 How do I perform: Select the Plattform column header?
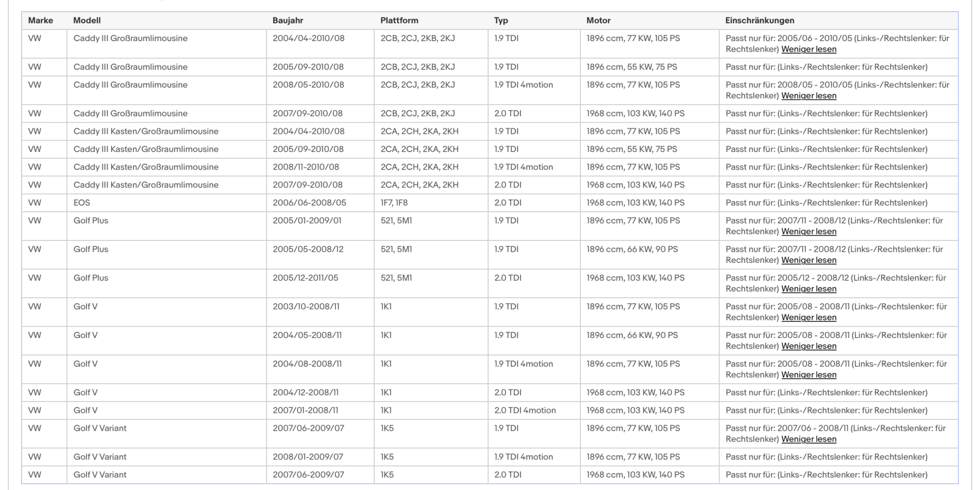400,21
